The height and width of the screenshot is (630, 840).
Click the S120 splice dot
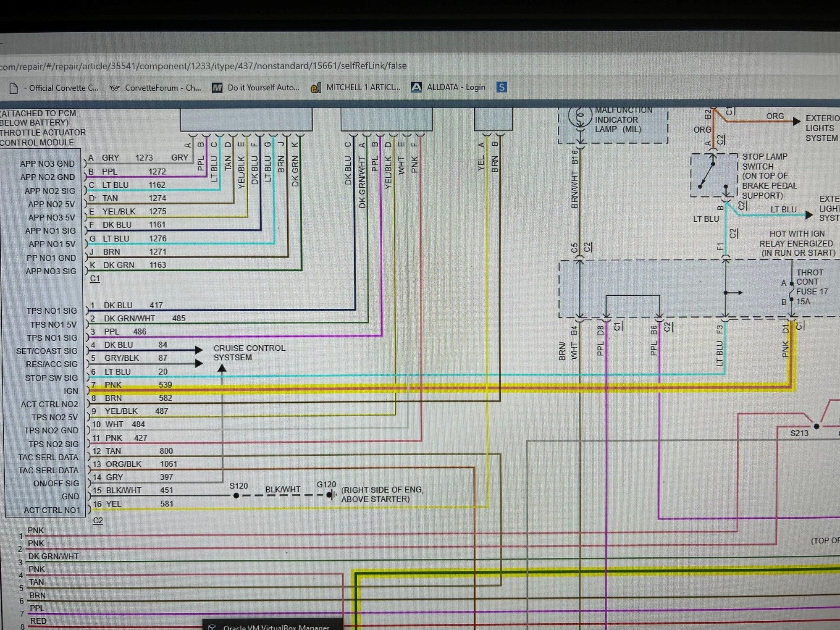point(236,496)
